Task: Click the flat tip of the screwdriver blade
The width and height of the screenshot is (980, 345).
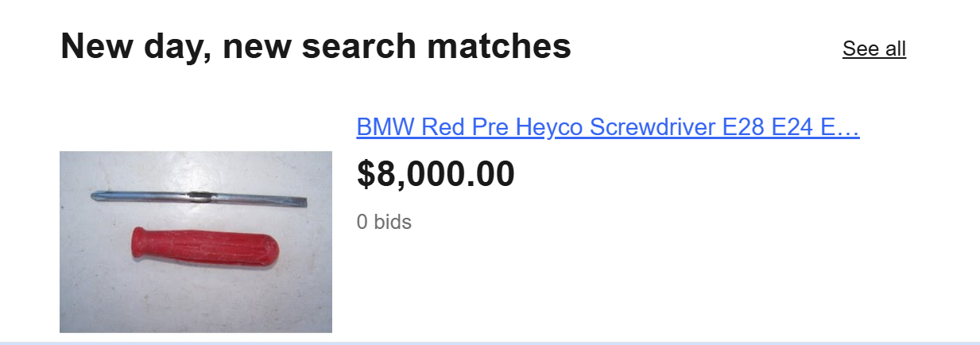Action: pos(300,203)
